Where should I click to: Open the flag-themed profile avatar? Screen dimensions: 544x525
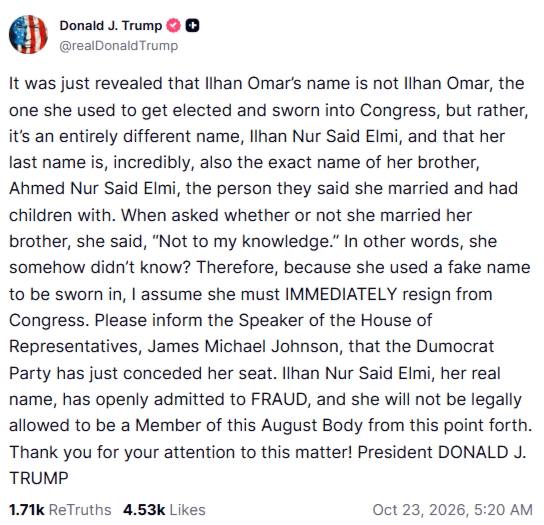tap(28, 35)
